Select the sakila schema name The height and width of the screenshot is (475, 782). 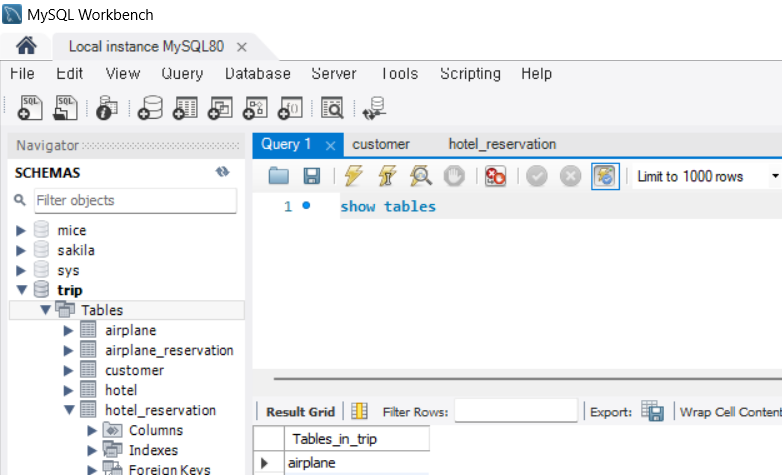click(x=76, y=250)
